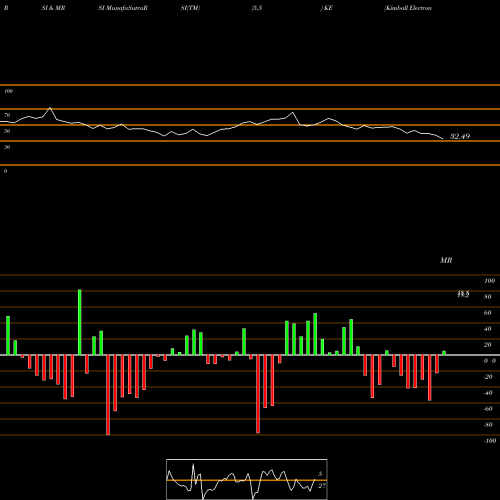Select the tallest green bar in MR histogram
The height and width of the screenshot is (500, 500).
(80, 322)
